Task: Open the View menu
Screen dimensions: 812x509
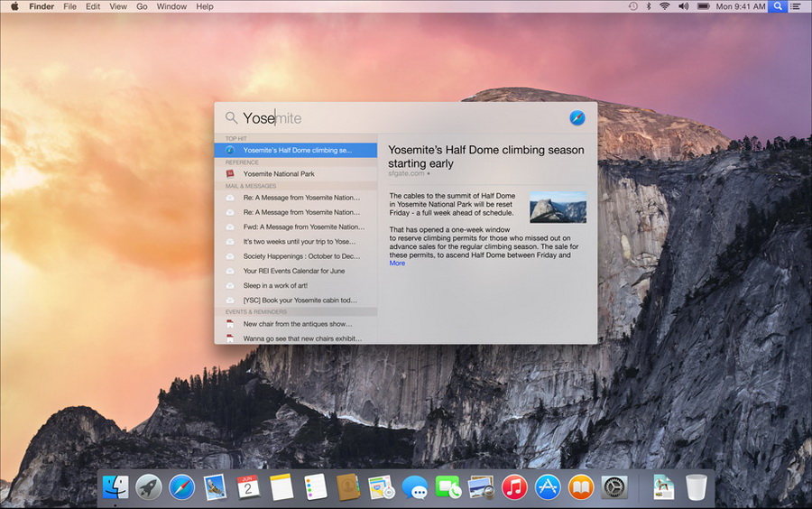Action: (x=118, y=6)
